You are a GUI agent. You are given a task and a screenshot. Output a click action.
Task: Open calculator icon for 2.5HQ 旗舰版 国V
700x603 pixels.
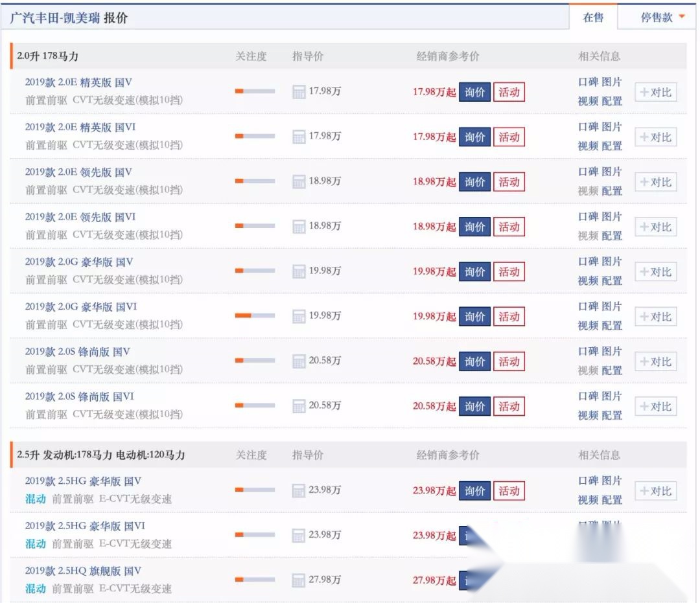299,580
